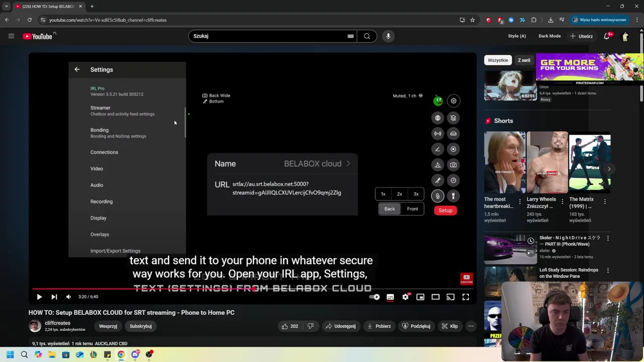Open the Windows Start menu
Screen dimensions: 644x362
(10, 354)
